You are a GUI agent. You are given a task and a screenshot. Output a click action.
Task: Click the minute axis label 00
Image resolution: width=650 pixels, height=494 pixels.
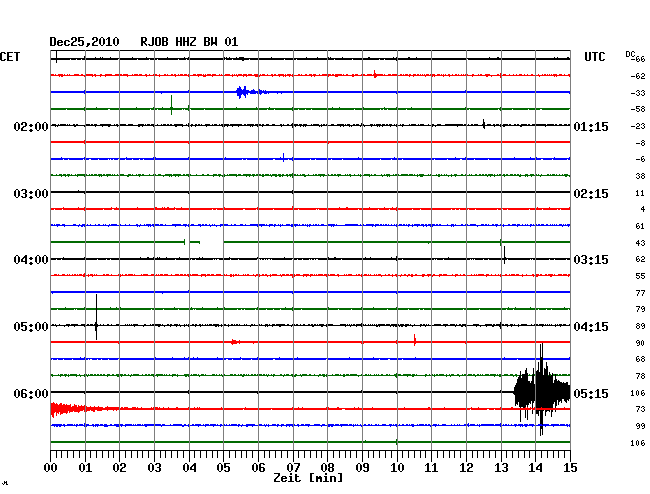point(51,468)
